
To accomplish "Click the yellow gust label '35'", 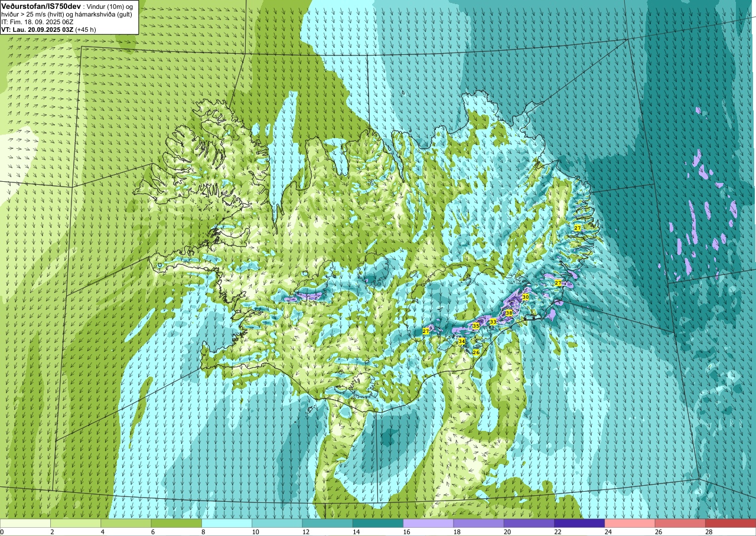I will point(475,325).
